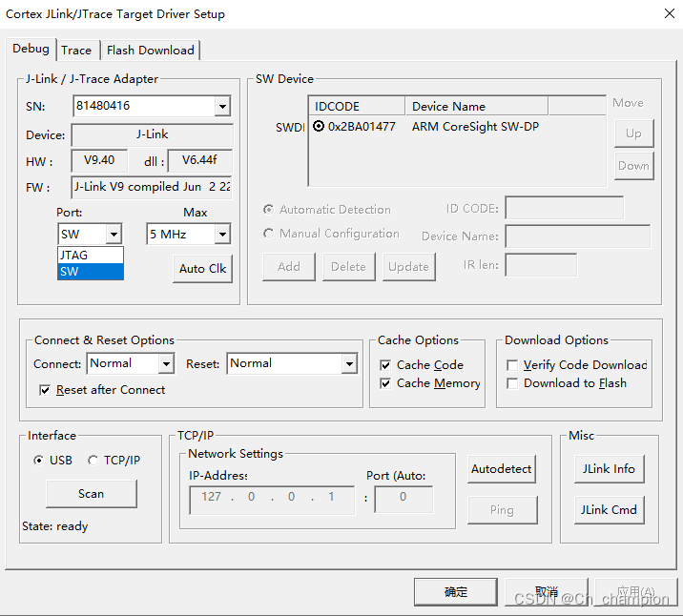Click the HW version V9.40 field
The width and height of the screenshot is (683, 616).
click(x=99, y=160)
